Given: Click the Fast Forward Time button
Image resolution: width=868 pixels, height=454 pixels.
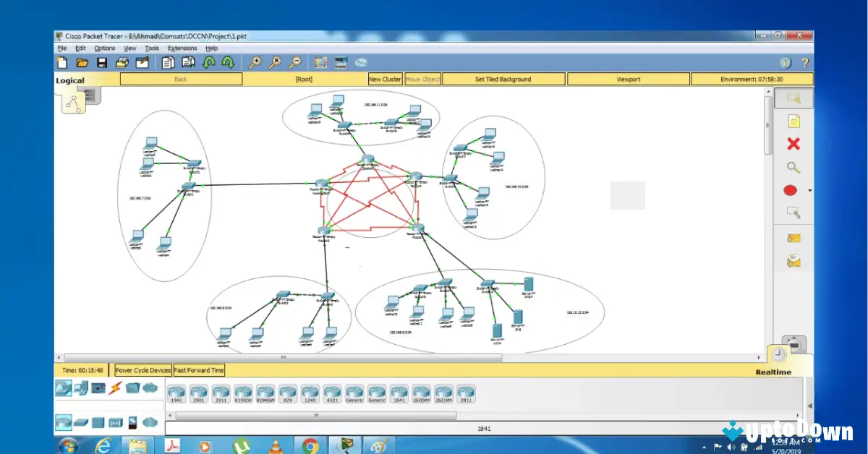Looking at the screenshot, I should tap(198, 369).
